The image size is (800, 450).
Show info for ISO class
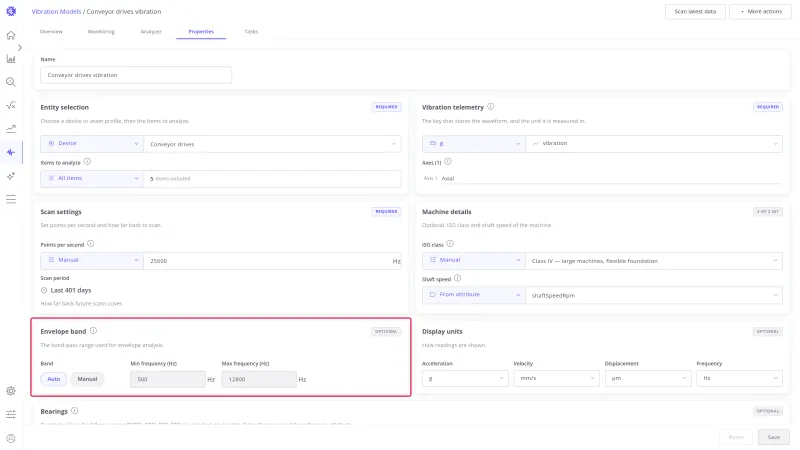[x=449, y=244]
